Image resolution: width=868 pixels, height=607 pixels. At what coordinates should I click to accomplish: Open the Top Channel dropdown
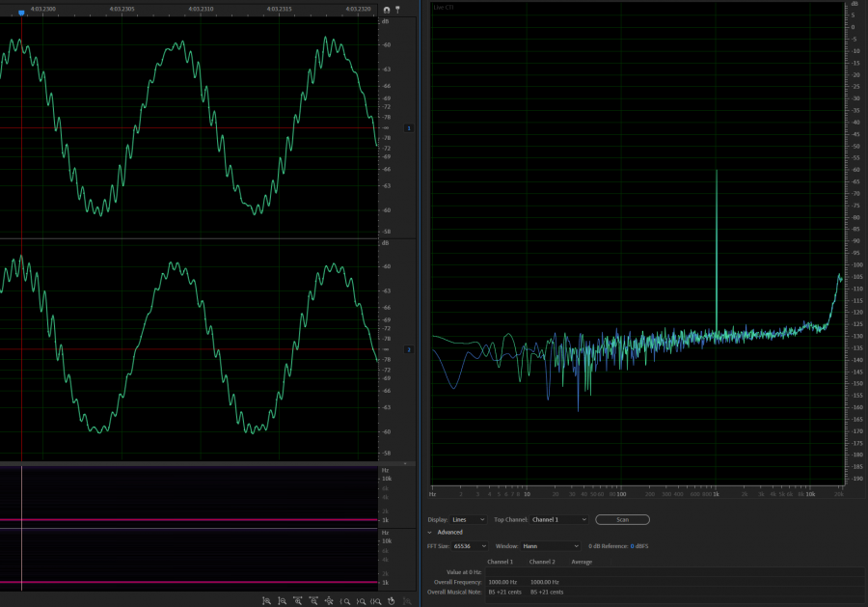click(x=557, y=519)
